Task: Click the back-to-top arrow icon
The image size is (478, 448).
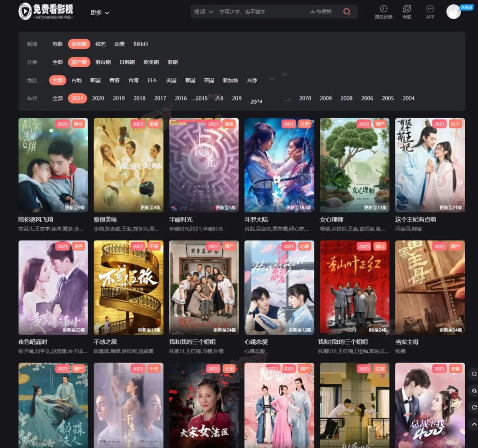Action: 474,424
